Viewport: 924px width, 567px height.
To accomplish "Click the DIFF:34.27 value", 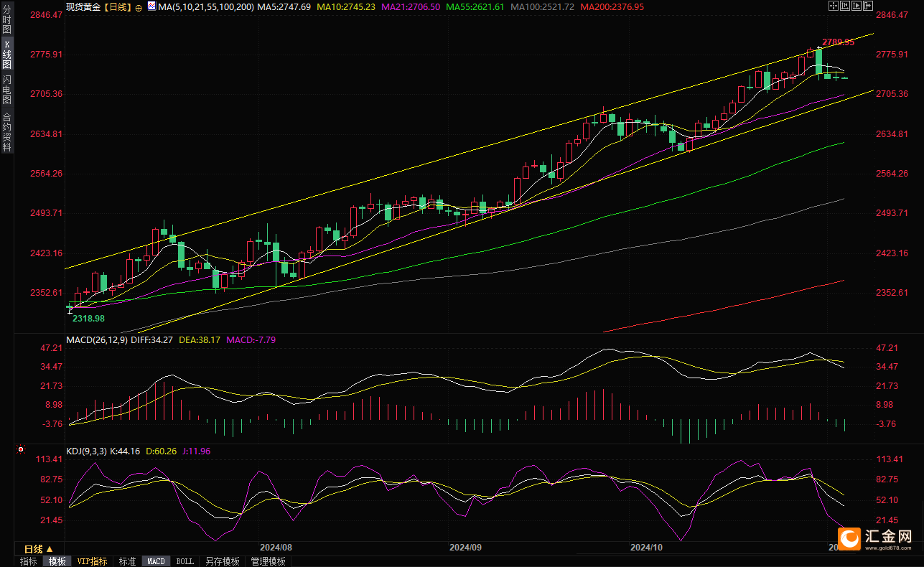I will pos(151,339).
